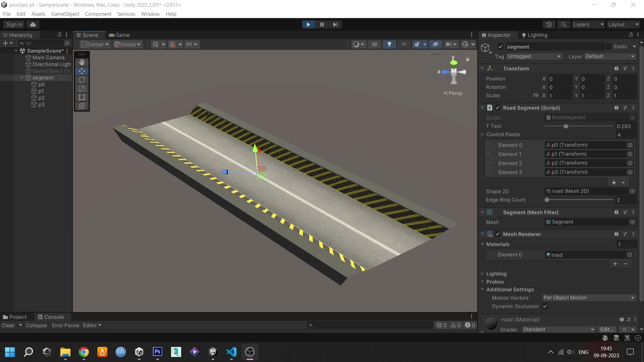This screenshot has height=362, width=644.
Task: Disable the Road Segment script component
Action: 497,108
